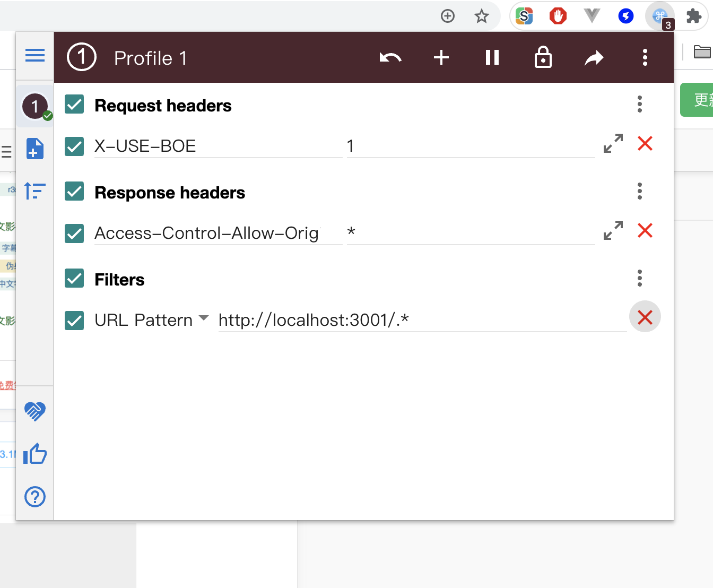Uncheck the Request headers checkbox
This screenshot has width=713, height=588.
tap(74, 105)
